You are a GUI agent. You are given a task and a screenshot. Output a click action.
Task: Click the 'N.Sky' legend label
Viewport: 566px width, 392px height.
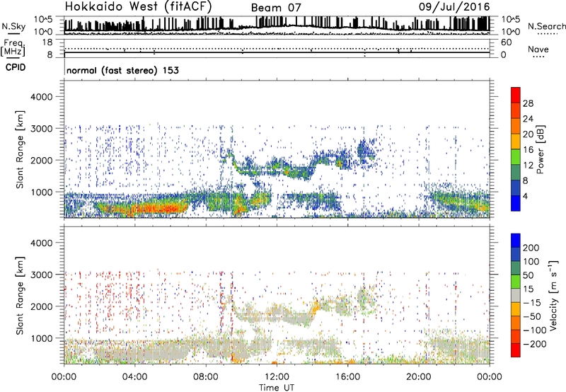tap(13, 26)
